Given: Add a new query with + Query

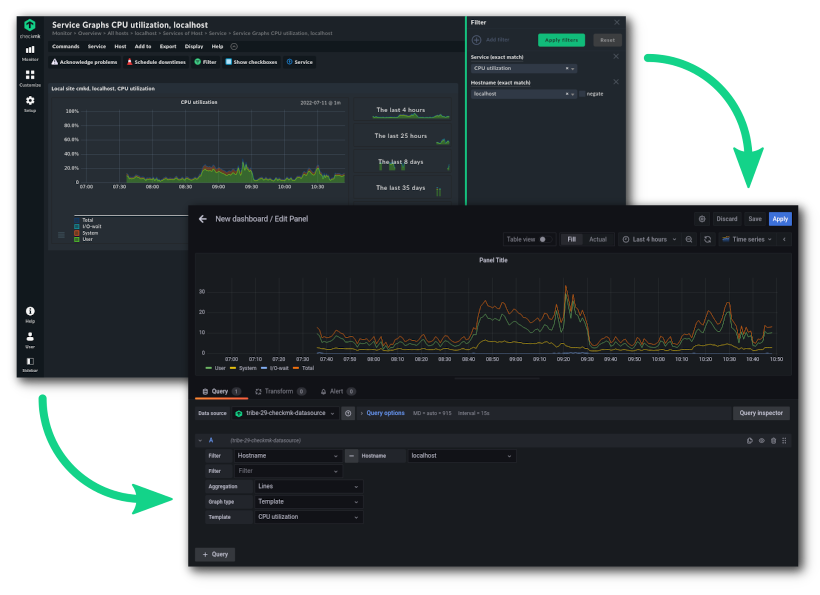Looking at the screenshot, I should (215, 554).
